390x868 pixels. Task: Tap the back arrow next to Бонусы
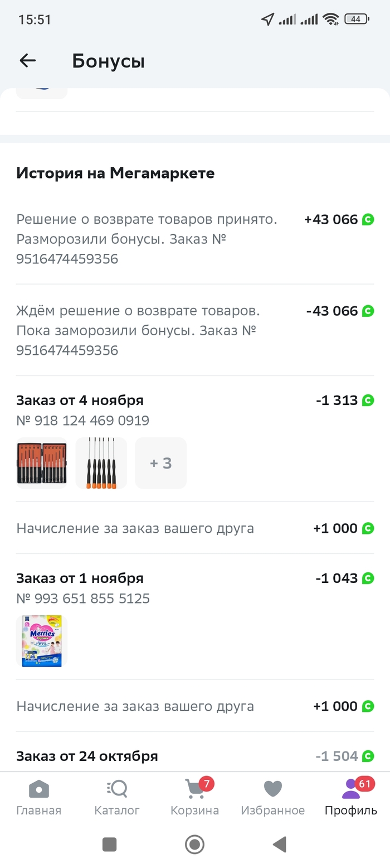pyautogui.click(x=27, y=61)
